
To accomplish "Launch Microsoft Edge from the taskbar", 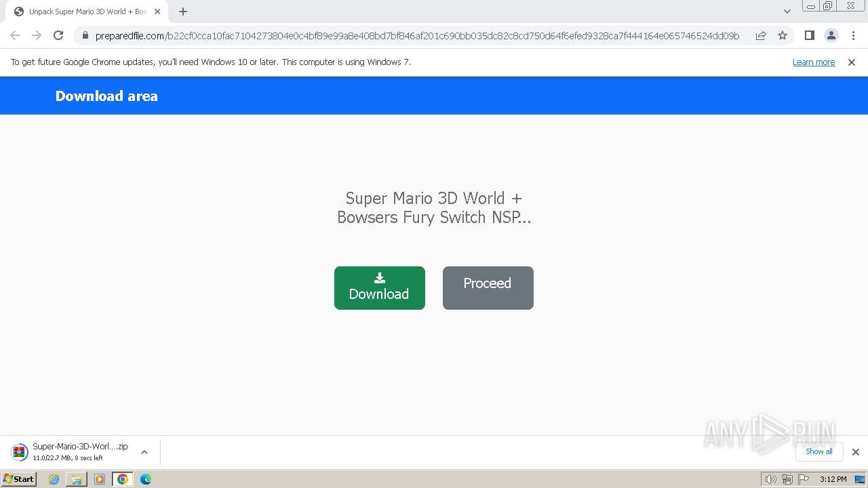I will coord(146,479).
